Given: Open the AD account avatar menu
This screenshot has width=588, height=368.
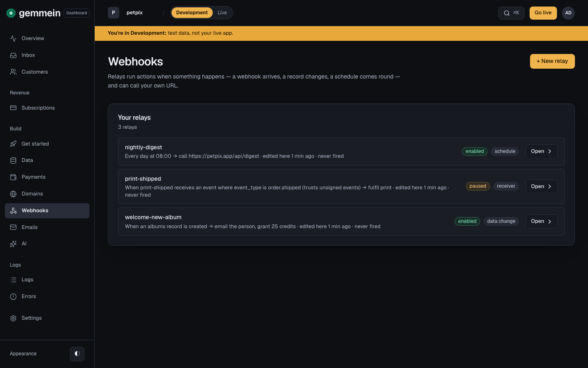Looking at the screenshot, I should (x=568, y=13).
